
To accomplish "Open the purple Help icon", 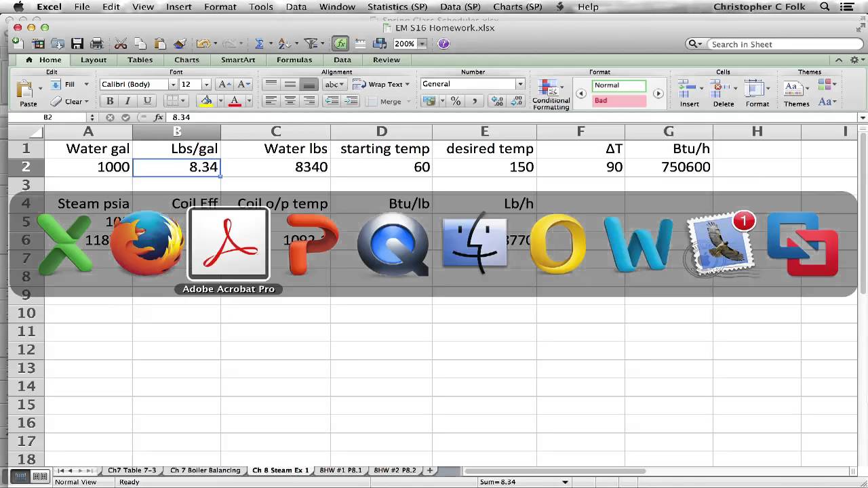I will 443,44.
